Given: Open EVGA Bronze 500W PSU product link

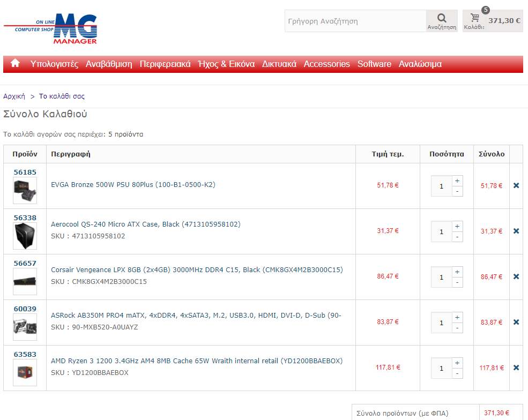Looking at the screenshot, I should [133, 185].
